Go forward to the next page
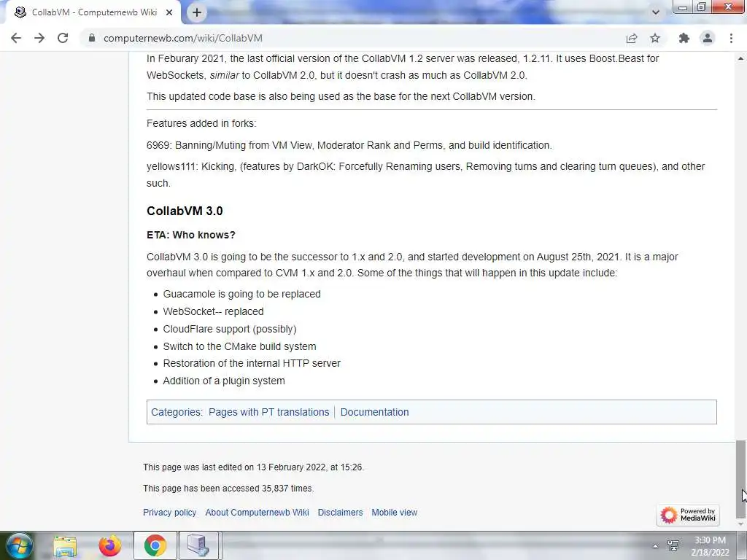 pyautogui.click(x=39, y=38)
